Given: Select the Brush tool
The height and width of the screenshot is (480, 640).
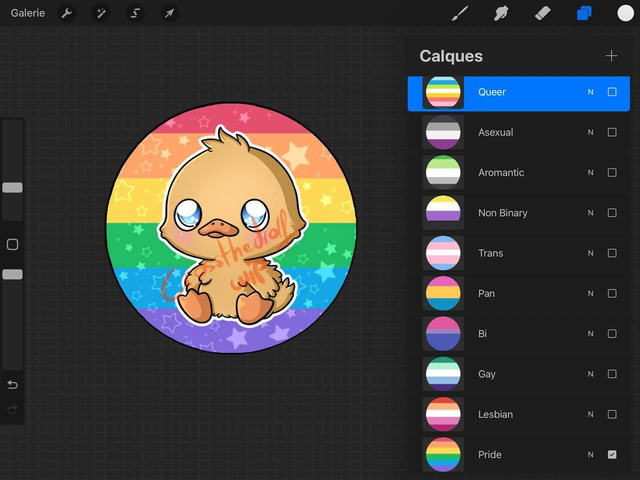Looking at the screenshot, I should 460,13.
